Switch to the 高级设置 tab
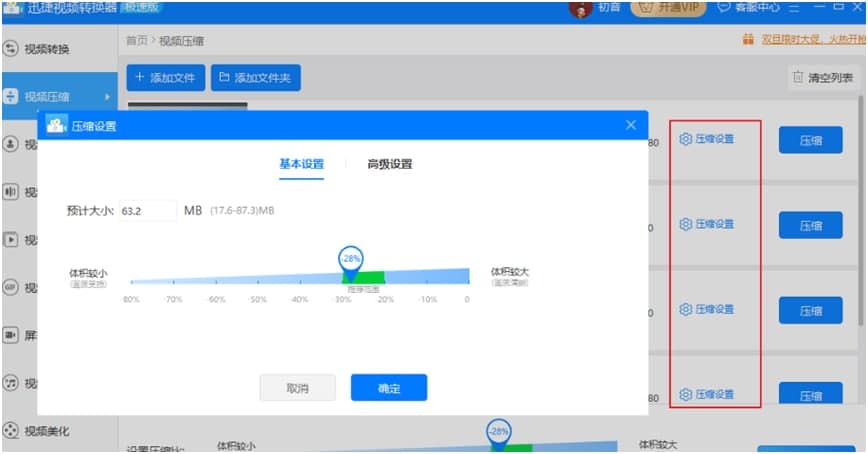Screen dimensions: 868x454 pos(390,164)
